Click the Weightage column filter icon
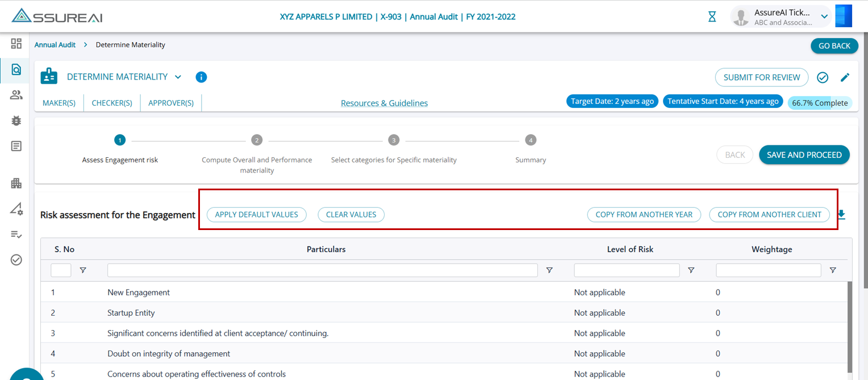The height and width of the screenshot is (380, 868). (833, 270)
